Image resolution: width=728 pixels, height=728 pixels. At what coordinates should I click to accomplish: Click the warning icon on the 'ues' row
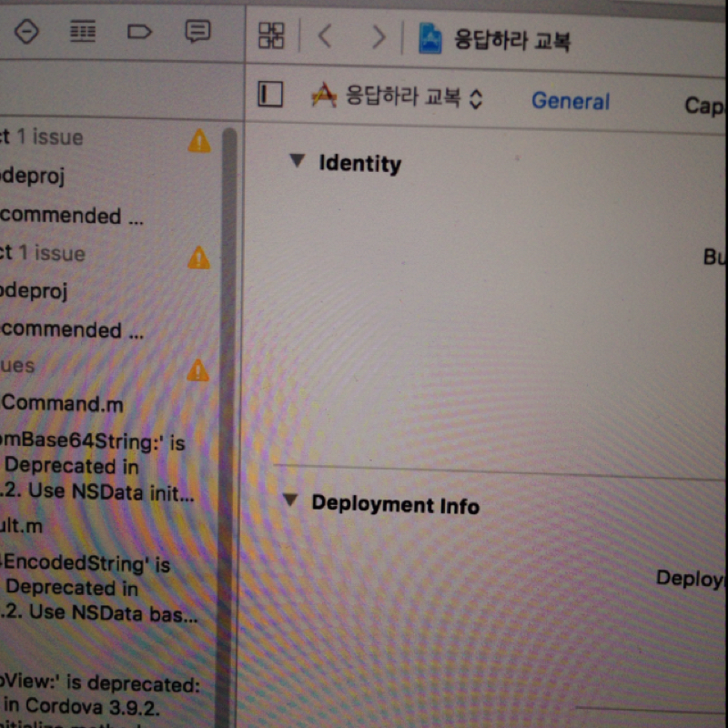198,370
